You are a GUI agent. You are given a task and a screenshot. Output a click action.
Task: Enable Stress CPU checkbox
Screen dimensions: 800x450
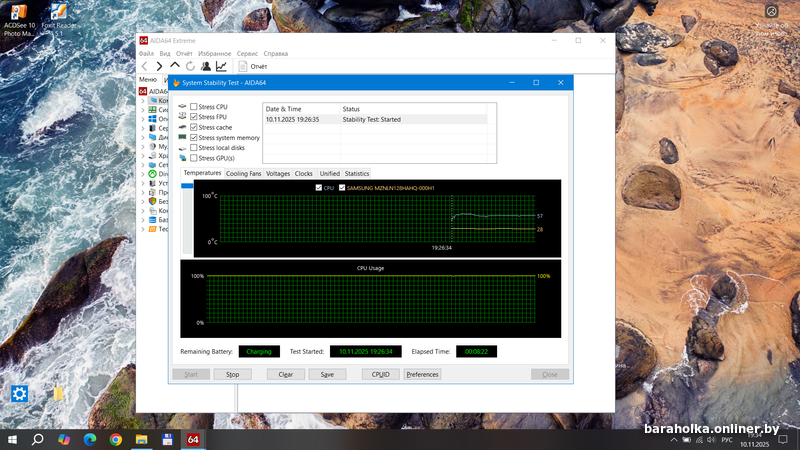click(x=194, y=107)
